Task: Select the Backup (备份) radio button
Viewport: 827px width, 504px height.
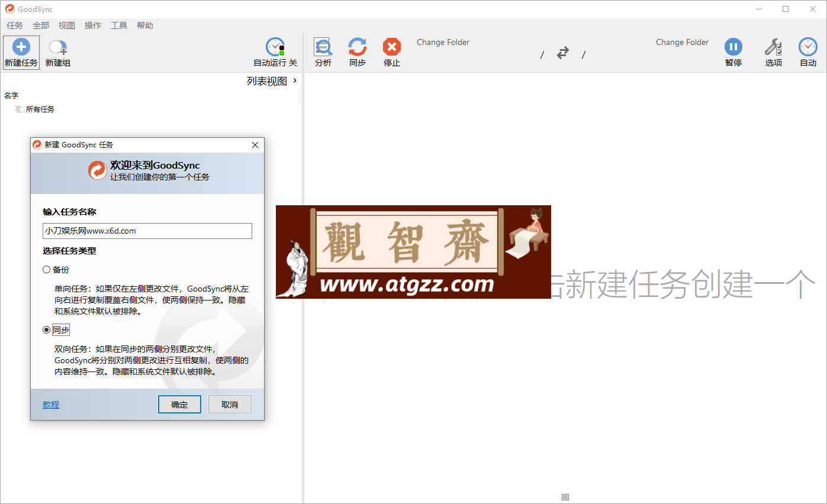Action: tap(47, 270)
